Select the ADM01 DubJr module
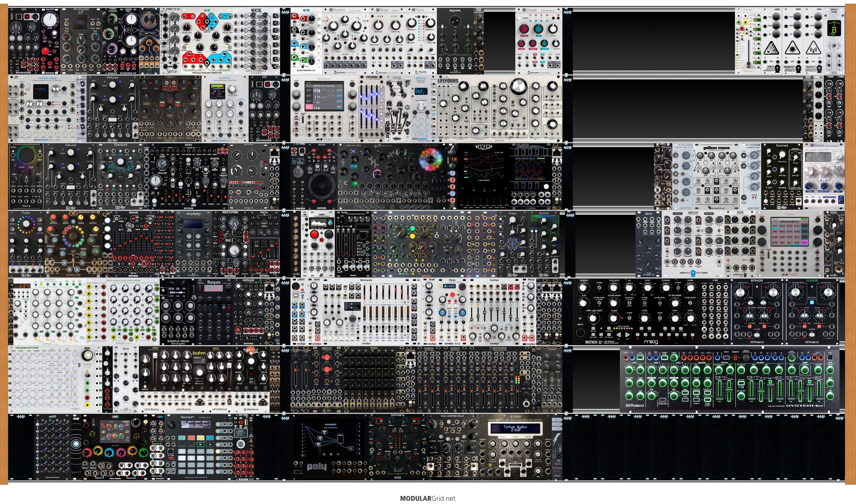 [x=771, y=41]
